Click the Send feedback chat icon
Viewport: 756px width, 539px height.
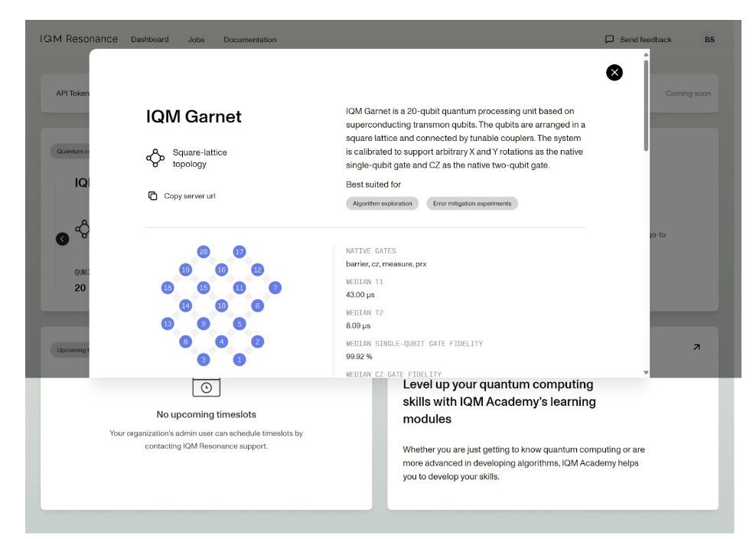pyautogui.click(x=609, y=39)
